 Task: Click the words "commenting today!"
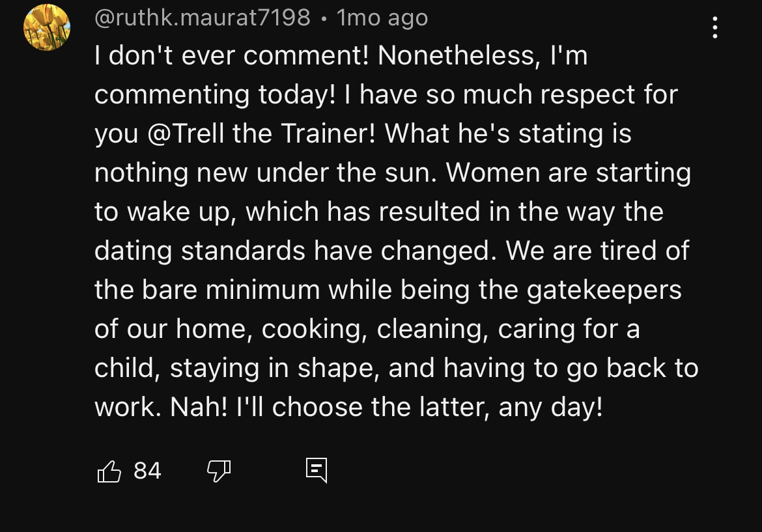(215, 95)
